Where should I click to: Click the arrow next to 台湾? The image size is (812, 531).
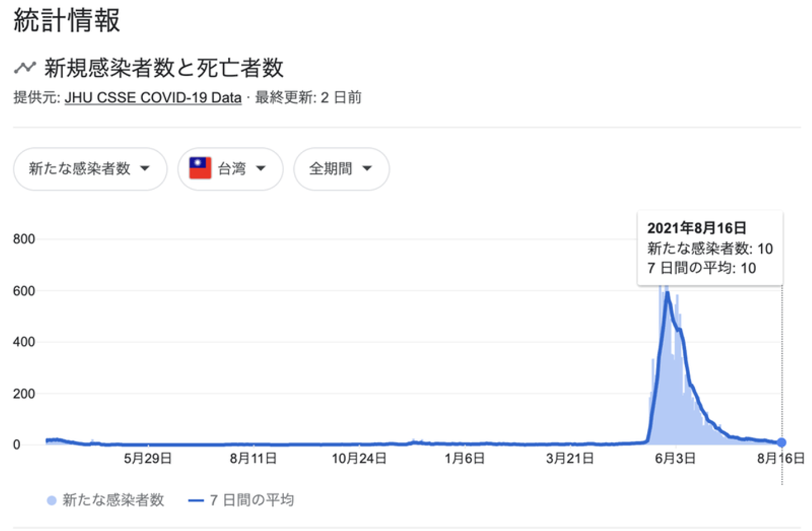tap(261, 168)
